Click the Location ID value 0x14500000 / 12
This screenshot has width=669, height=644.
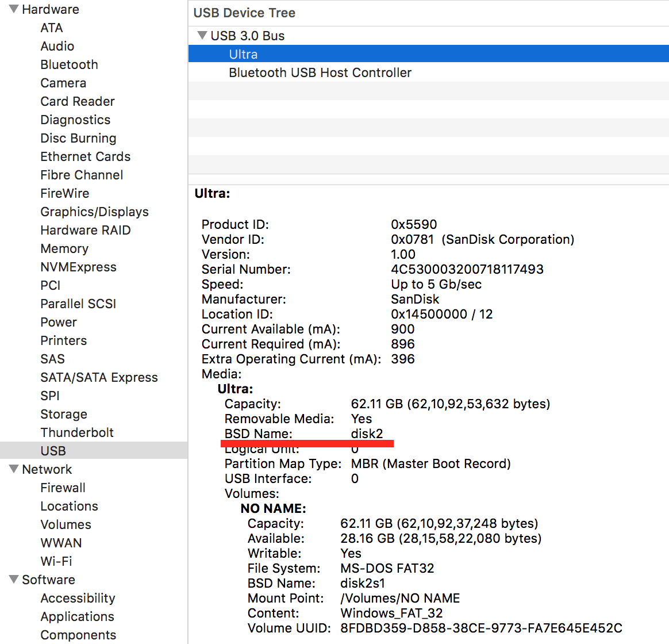pos(441,314)
